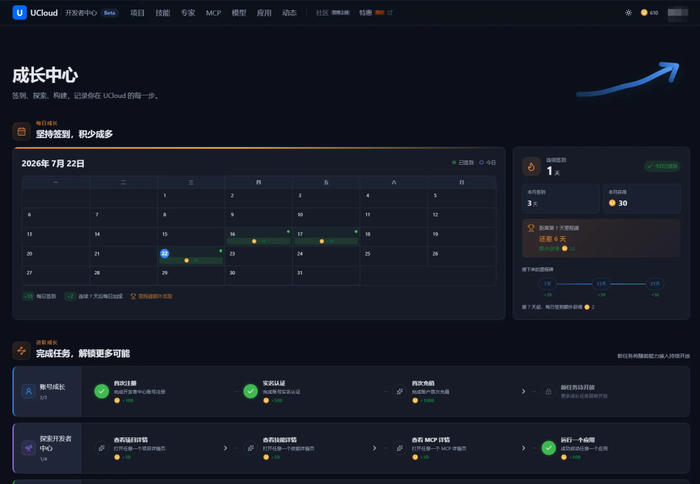Open the 应用 nav menu item

coord(264,13)
